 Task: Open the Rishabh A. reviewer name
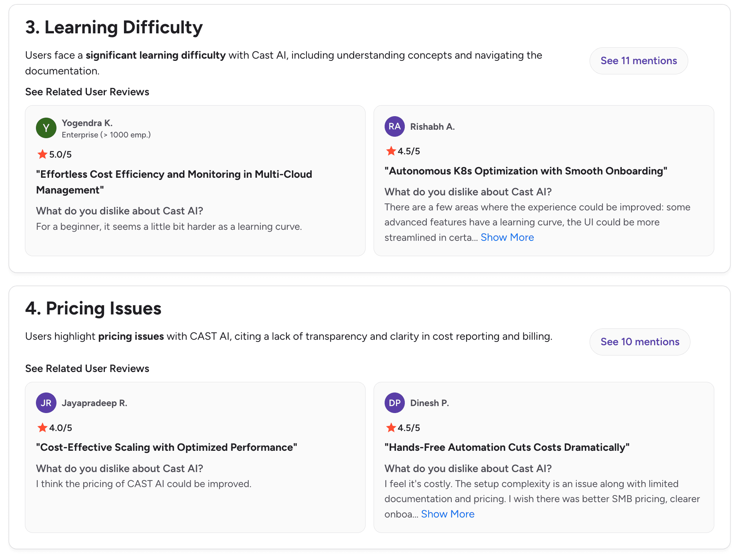(432, 126)
